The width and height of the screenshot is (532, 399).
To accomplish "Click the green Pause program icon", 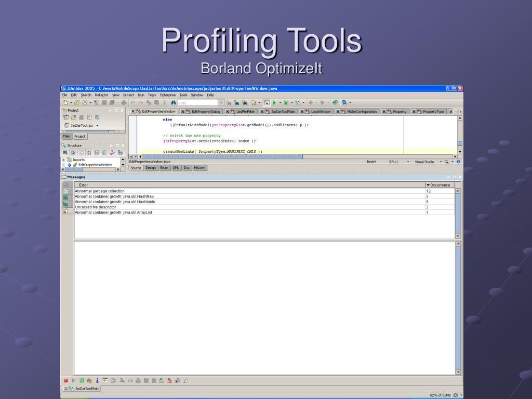I will 82,381.
